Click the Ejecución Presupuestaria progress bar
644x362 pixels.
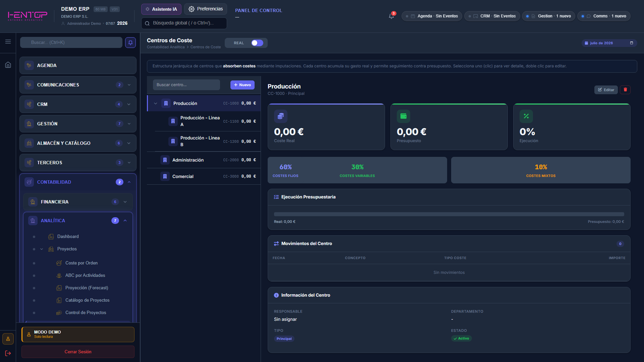(x=449, y=214)
